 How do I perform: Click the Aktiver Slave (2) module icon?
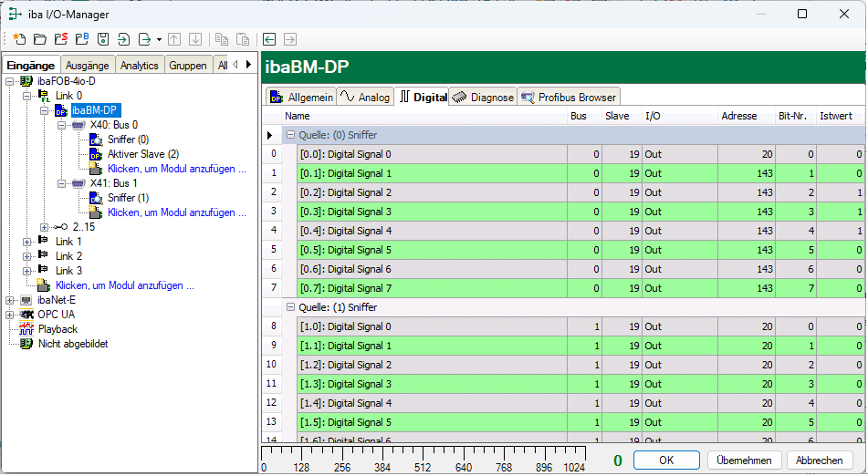pyautogui.click(x=96, y=154)
